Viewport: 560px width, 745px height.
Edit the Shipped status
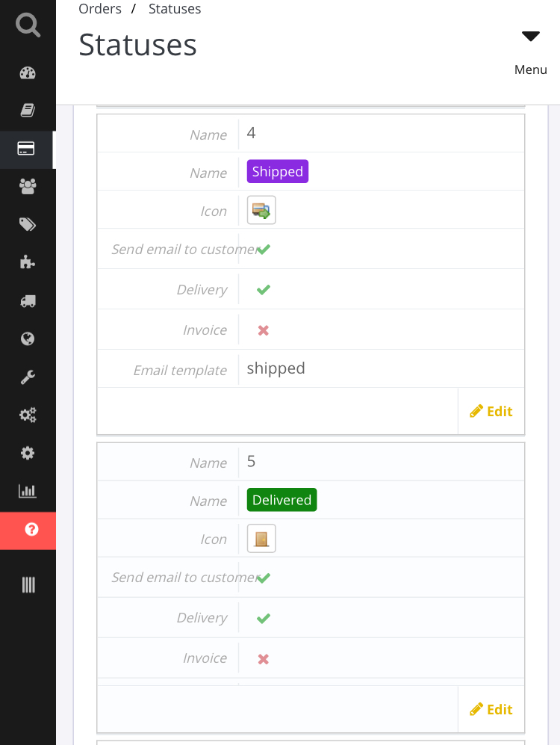coord(491,411)
